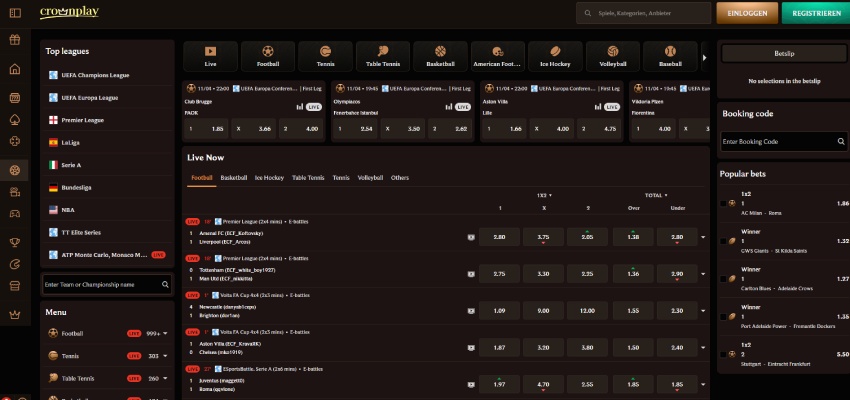Open the gamepad icon in sidebar

(15, 214)
